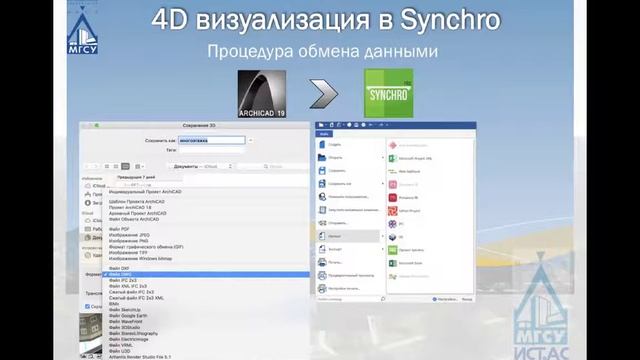640x360 pixels.
Task: Toggle the checkbox under the format list
Action: [87, 306]
